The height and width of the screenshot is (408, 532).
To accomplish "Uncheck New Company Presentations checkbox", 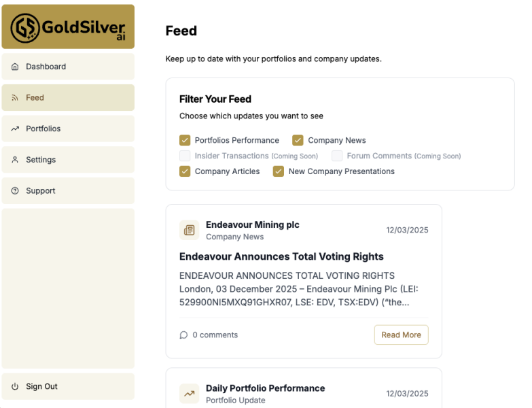I will (279, 171).
